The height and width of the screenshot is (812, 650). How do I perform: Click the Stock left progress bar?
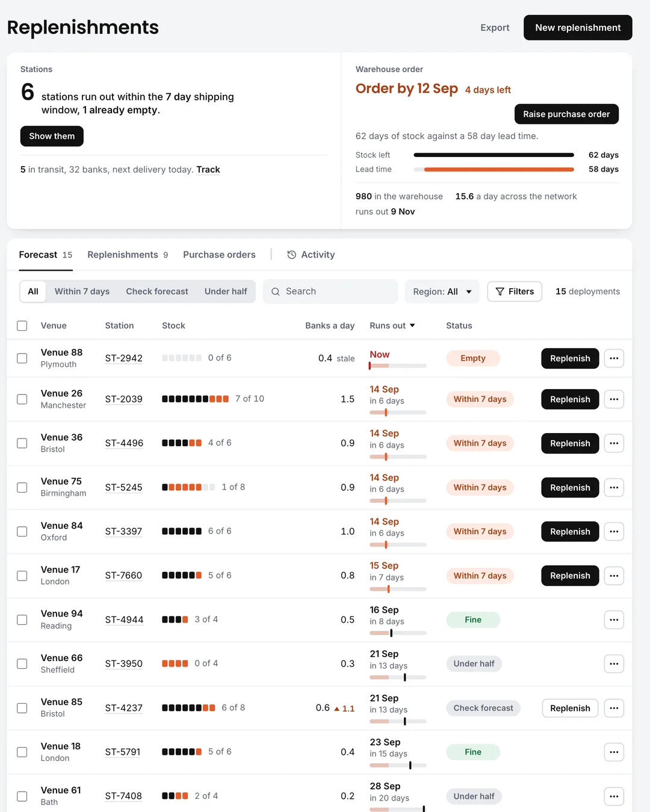[x=494, y=155]
